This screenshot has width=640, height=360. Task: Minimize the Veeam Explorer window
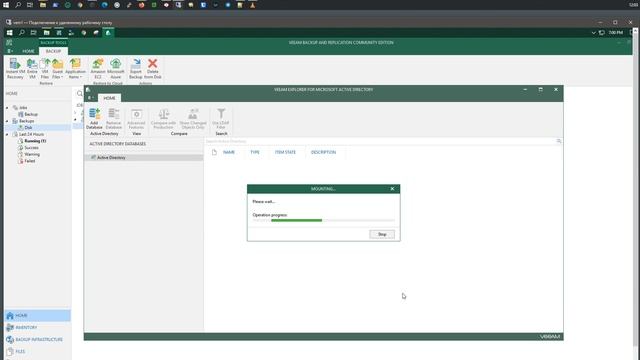pyautogui.click(x=525, y=89)
